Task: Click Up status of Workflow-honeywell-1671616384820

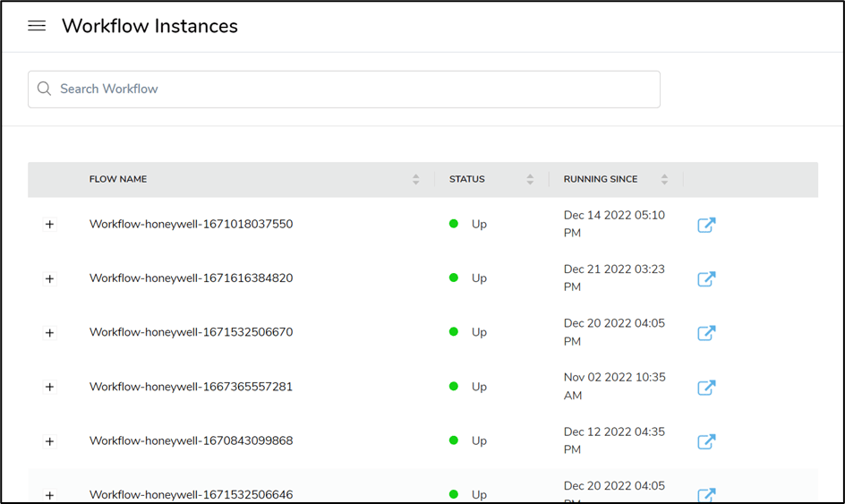Action: tap(479, 278)
